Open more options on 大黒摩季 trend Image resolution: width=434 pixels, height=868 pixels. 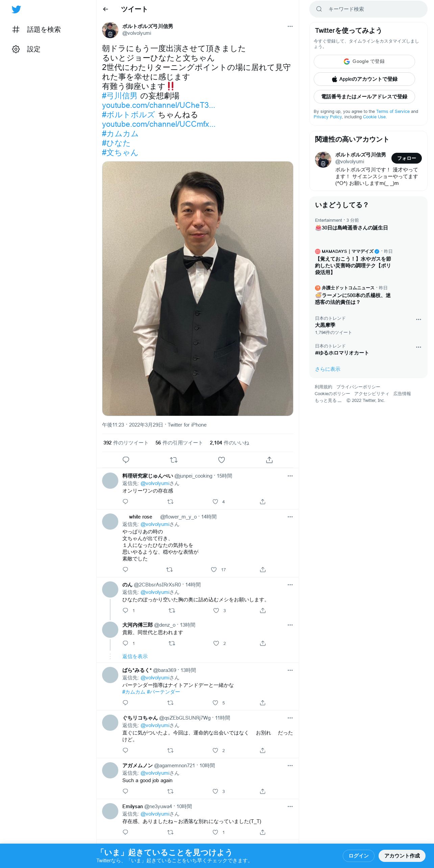418,319
